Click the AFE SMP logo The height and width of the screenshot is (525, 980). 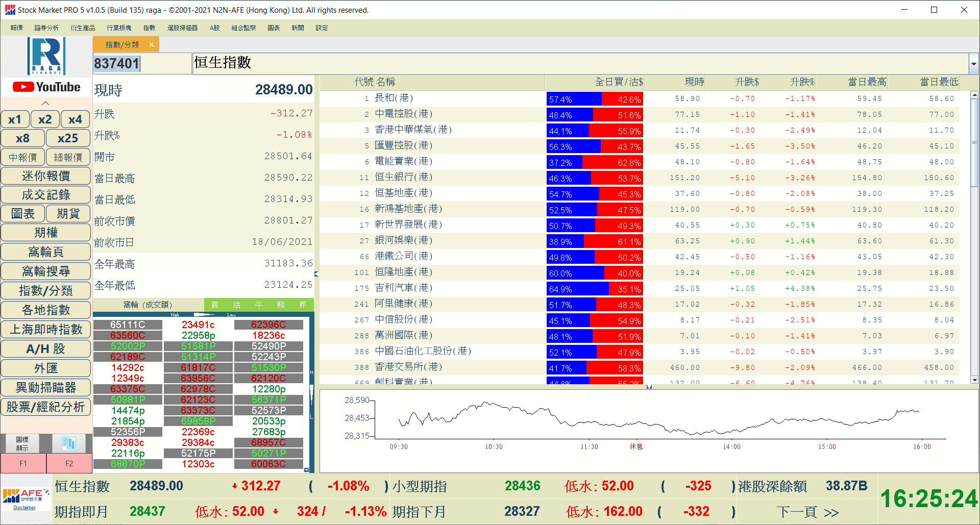tap(26, 495)
